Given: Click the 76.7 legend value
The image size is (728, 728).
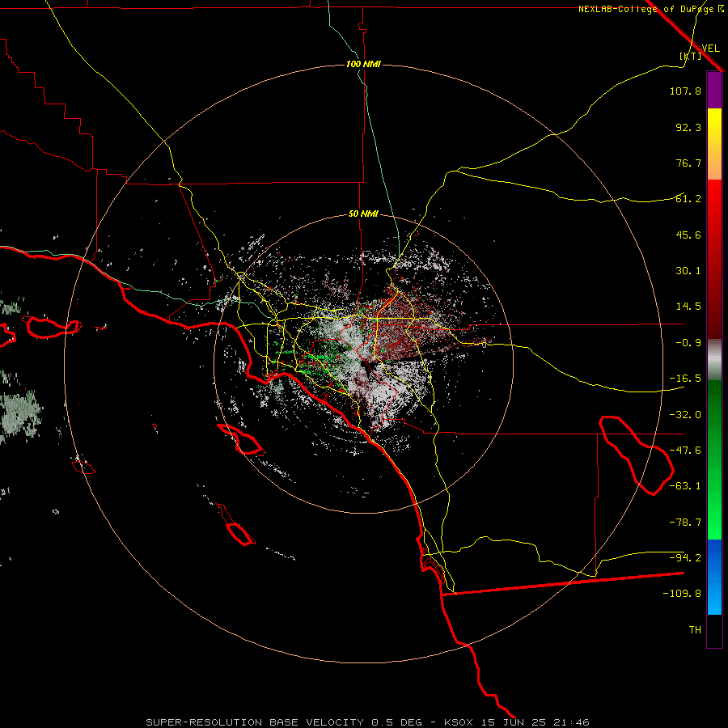Looking at the screenshot, I should [x=688, y=163].
